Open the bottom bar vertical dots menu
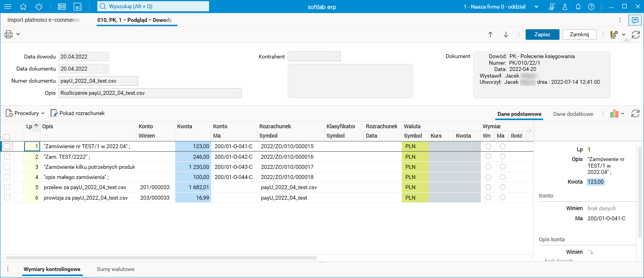 (x=8, y=269)
